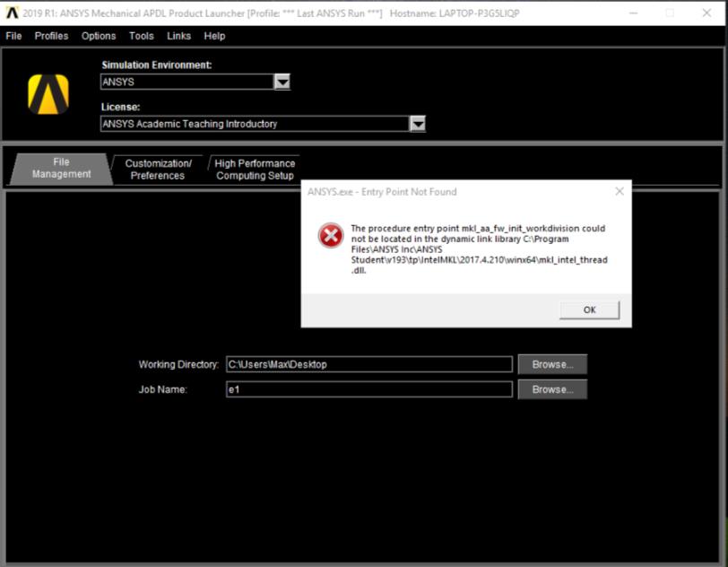Click the yellow ANSYS logo icon

[48, 94]
